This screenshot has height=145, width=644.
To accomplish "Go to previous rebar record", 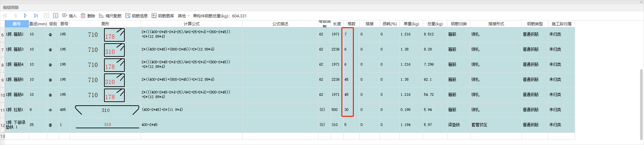I will click(15, 16).
